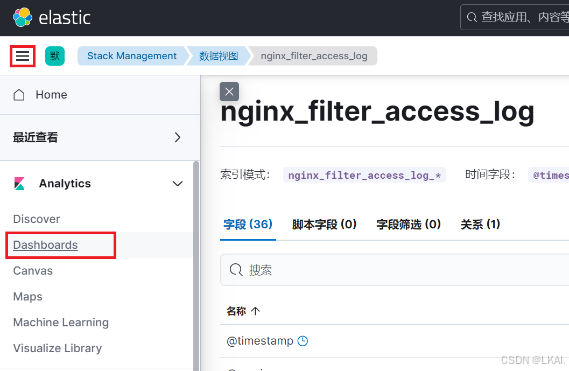Click the nginx_filter_access_log page title

coord(377,112)
